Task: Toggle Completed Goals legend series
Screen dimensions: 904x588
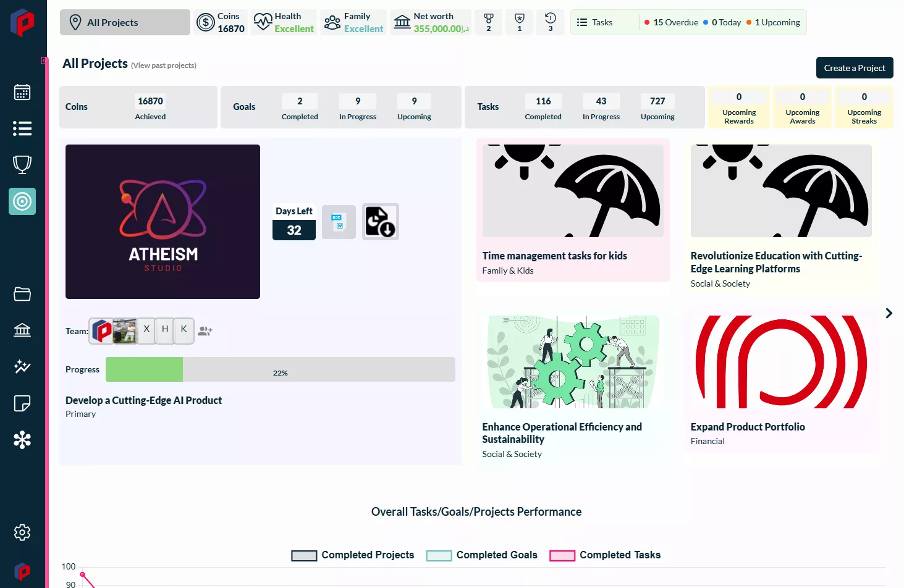Action: click(x=482, y=555)
